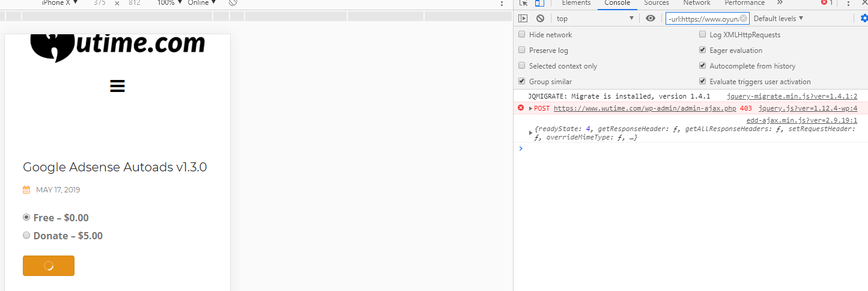Open jquery.js?ver=1.12.4-wp:4 source link

point(808,109)
